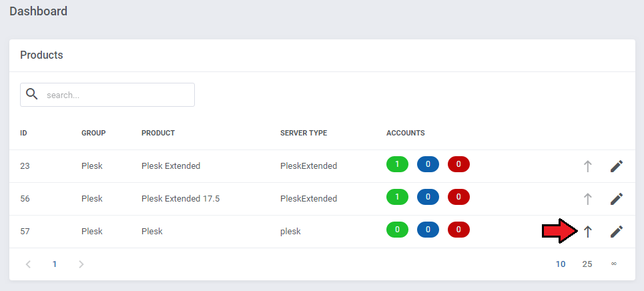Click the ID cell "23"
Image resolution: width=644 pixels, height=291 pixels.
(x=25, y=166)
